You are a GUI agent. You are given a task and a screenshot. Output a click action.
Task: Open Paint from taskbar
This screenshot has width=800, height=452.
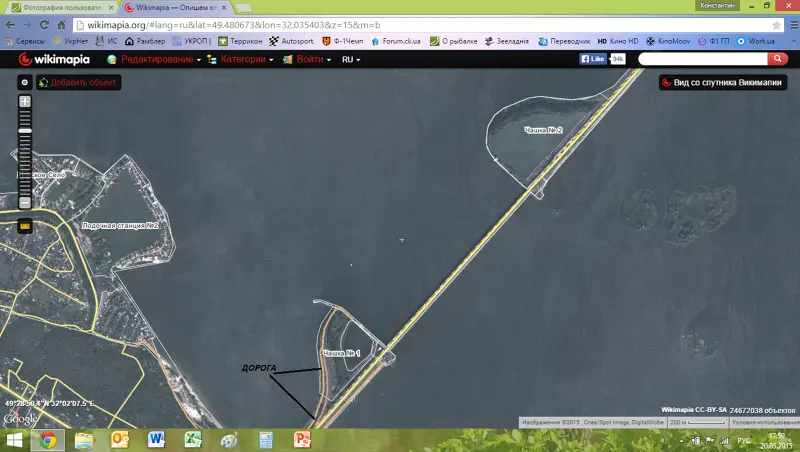[x=230, y=440]
